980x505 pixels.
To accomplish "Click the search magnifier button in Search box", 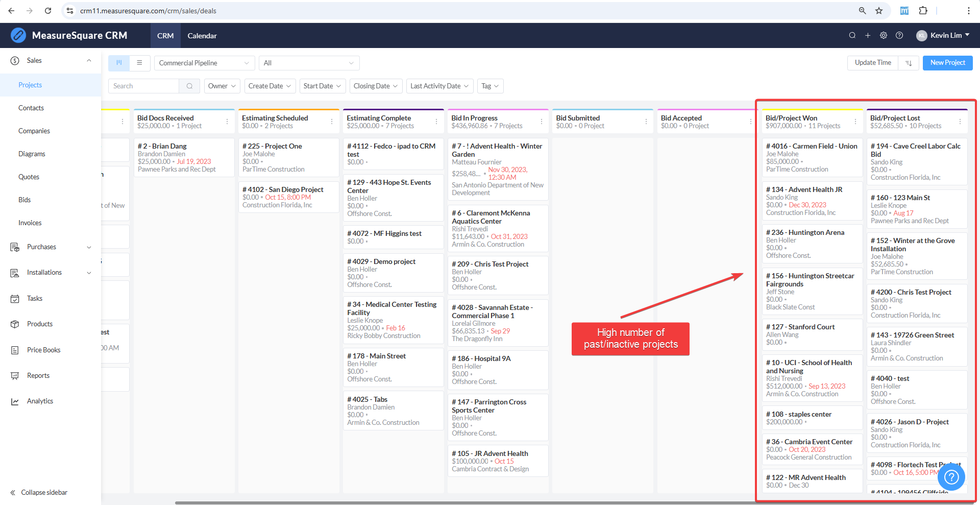I will tap(189, 86).
